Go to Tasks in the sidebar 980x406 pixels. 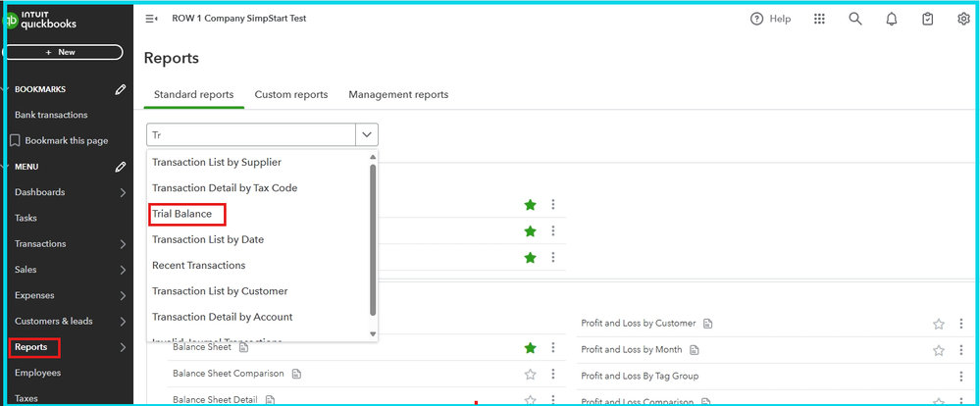26,218
